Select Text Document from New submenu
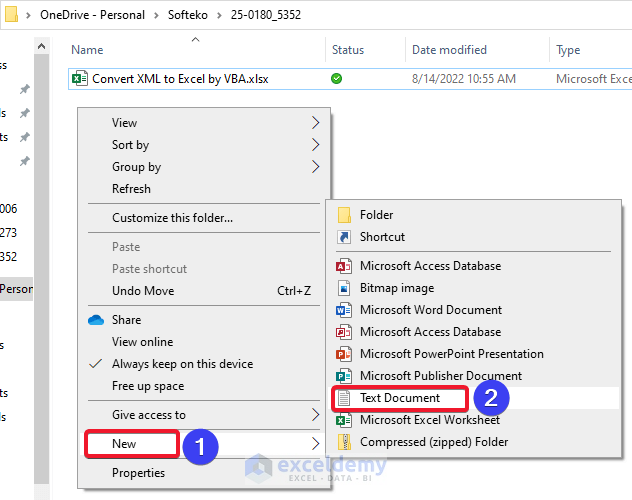Screen dimensions: 632x500 coord(400,398)
